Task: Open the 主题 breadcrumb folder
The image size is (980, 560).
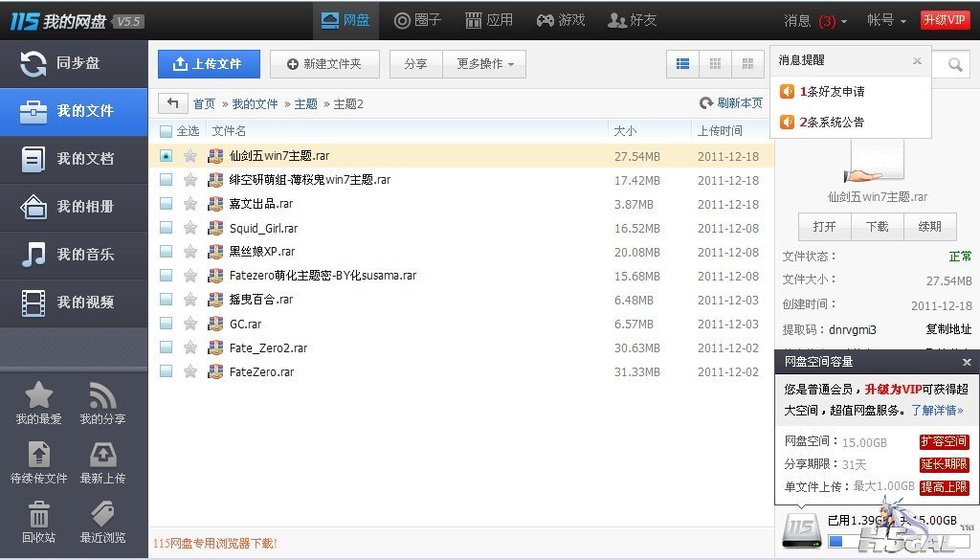Action: (305, 103)
